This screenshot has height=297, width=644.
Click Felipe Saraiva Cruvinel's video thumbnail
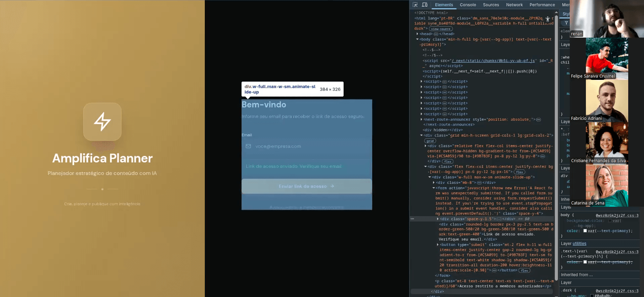point(607,59)
